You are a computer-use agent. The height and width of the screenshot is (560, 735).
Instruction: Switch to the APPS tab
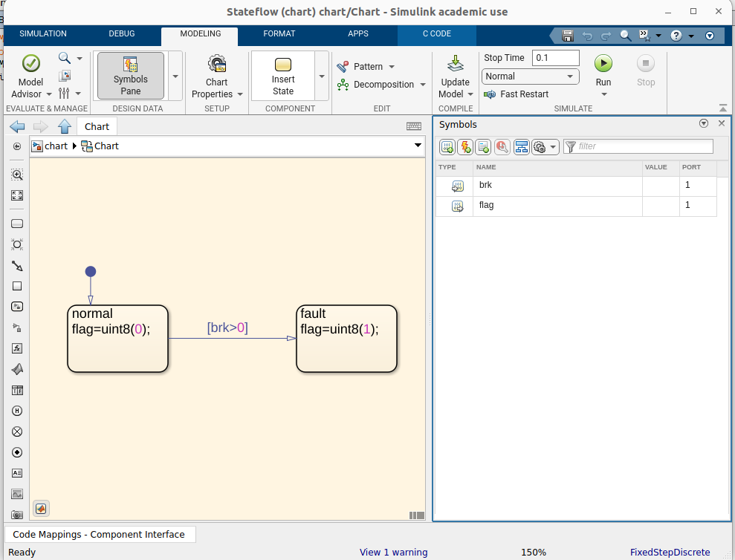coord(358,33)
